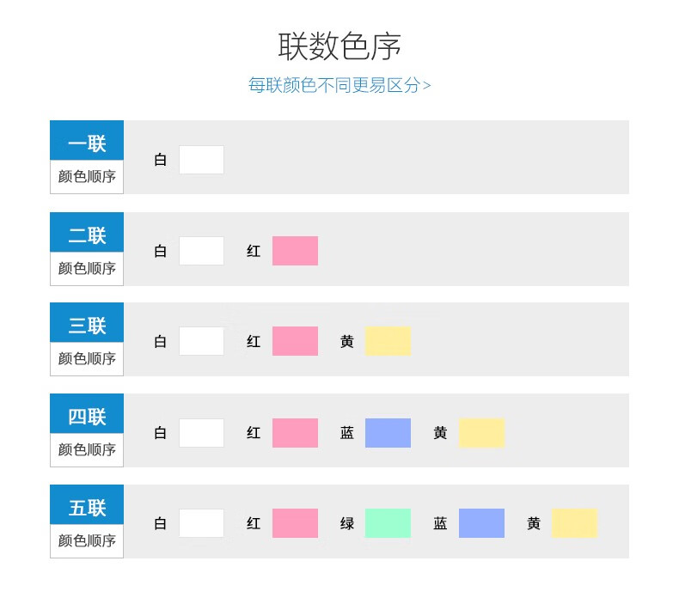The width and height of the screenshot is (679, 616).
Task: Select the 一联 blue header tab
Action: coord(87,141)
